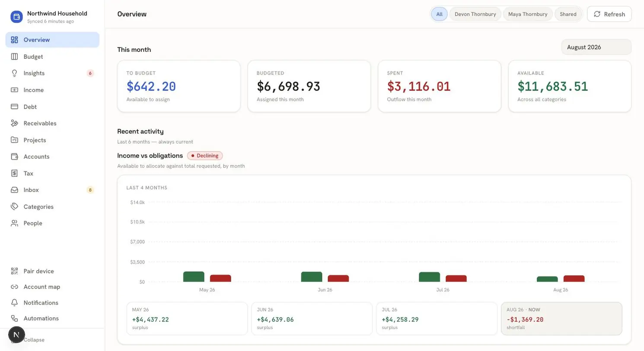Click the Budget columns icon
The height and width of the screenshot is (351, 644).
point(14,57)
